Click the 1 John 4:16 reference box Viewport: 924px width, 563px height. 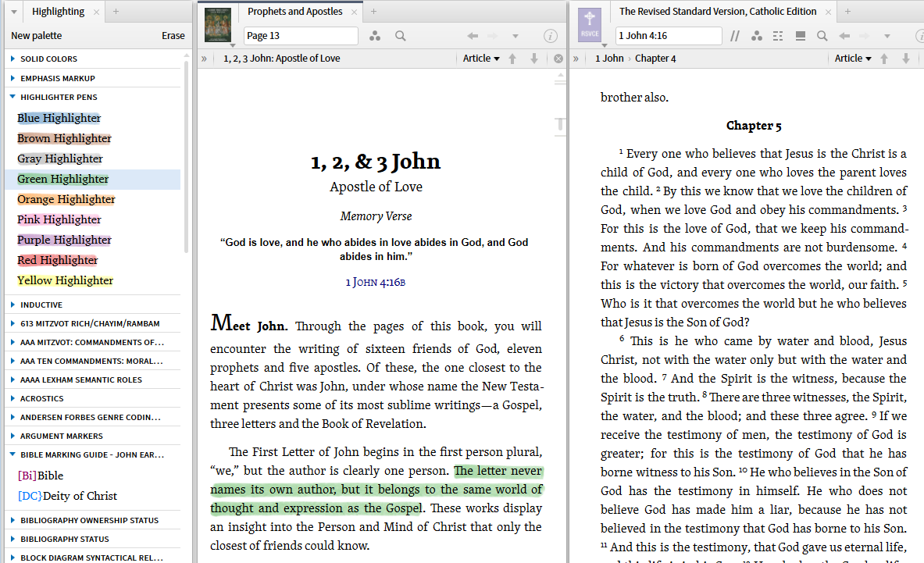click(x=669, y=36)
